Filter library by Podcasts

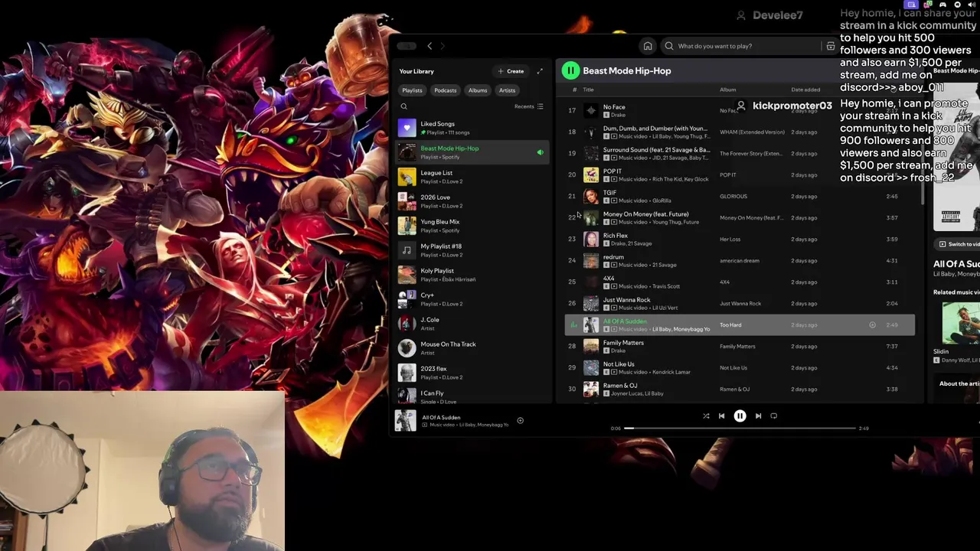click(446, 90)
